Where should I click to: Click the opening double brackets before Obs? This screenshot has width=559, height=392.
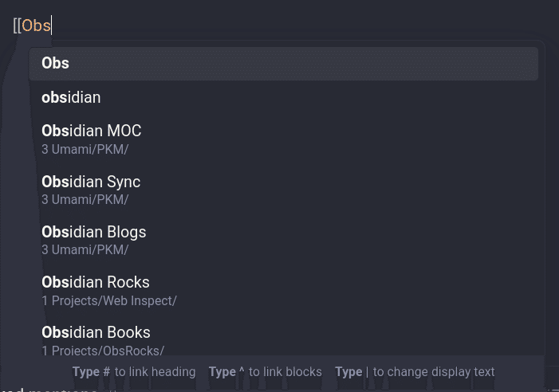click(x=17, y=25)
